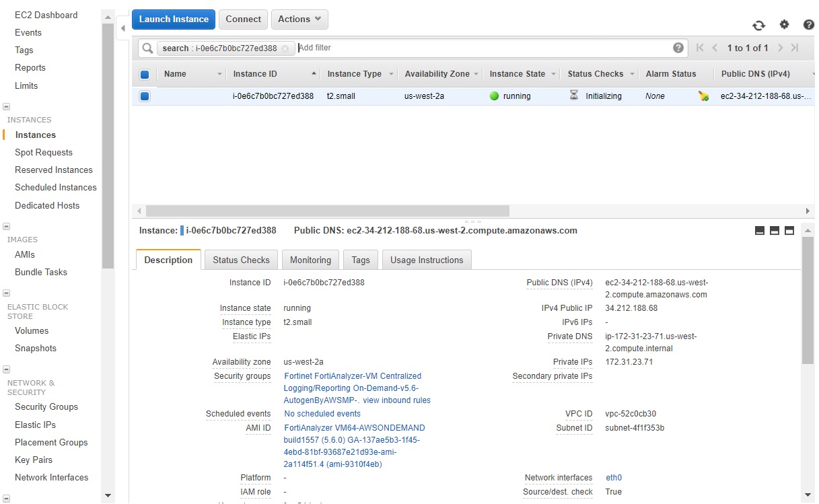819x504 pixels.
Task: Open the column settings gear icon
Action: (784, 24)
